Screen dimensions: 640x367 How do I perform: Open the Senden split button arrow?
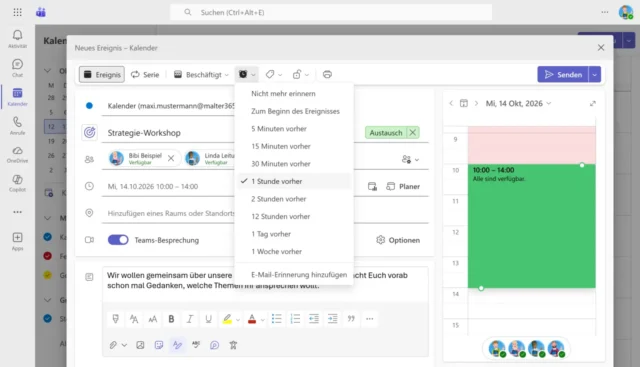(595, 74)
